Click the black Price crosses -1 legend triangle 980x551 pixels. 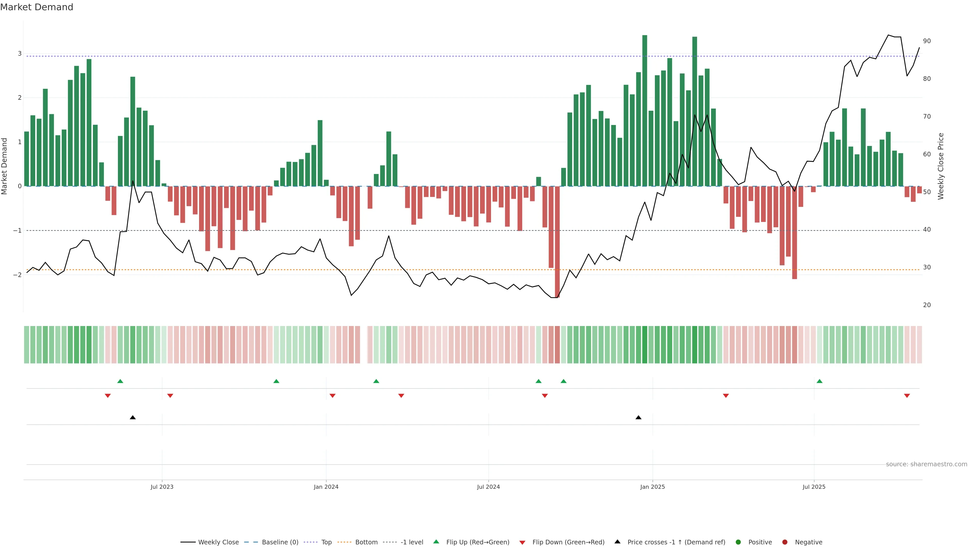tap(617, 542)
